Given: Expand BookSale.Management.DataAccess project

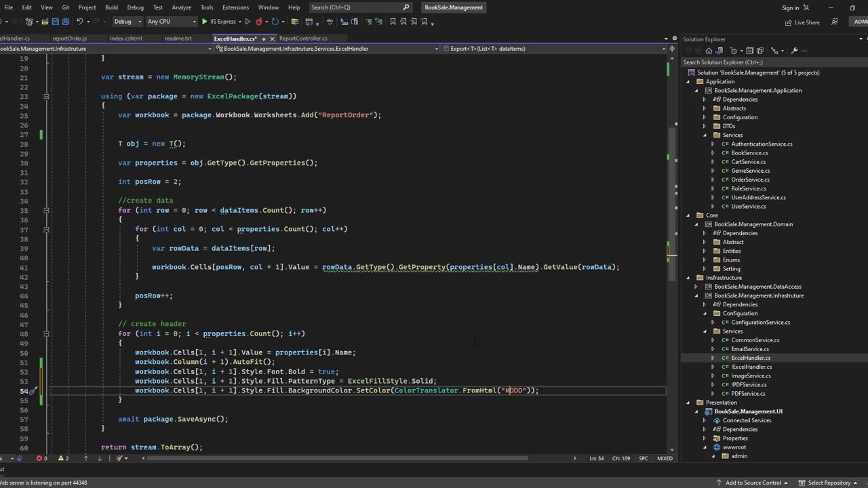Looking at the screenshot, I should pos(696,287).
